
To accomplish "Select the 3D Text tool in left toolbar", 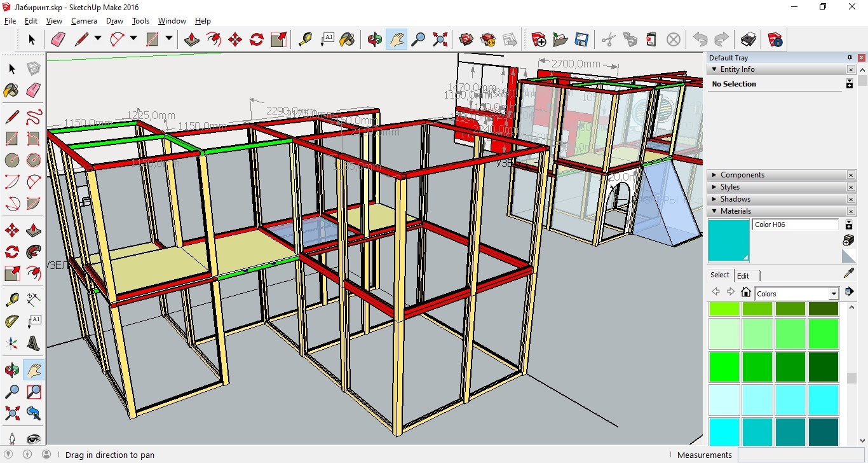I will pos(34,343).
